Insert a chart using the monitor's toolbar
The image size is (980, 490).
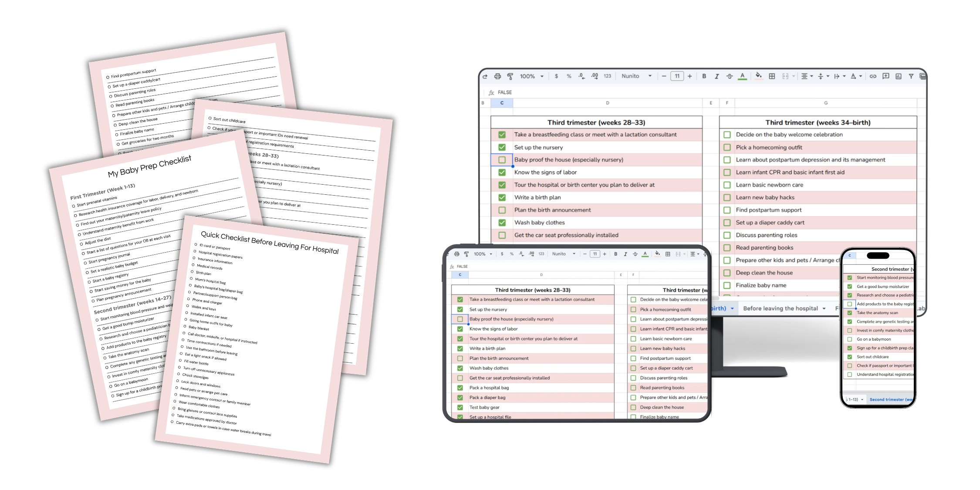coord(898,76)
